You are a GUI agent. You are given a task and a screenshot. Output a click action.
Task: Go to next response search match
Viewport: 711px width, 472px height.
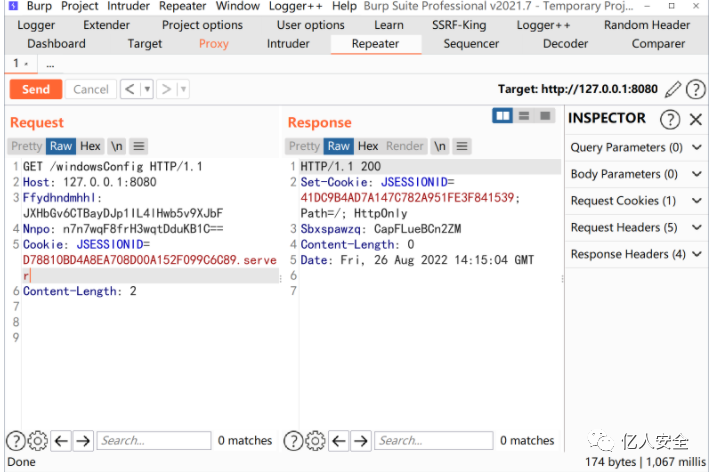point(360,440)
